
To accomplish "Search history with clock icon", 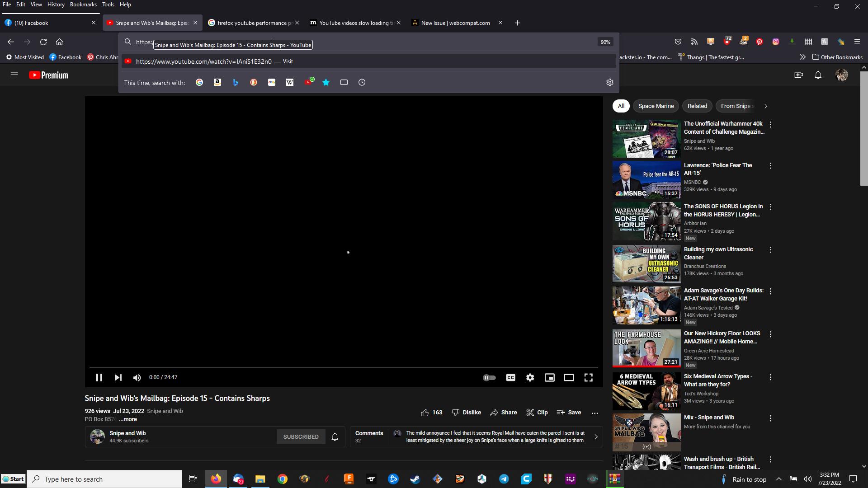I will [x=362, y=82].
